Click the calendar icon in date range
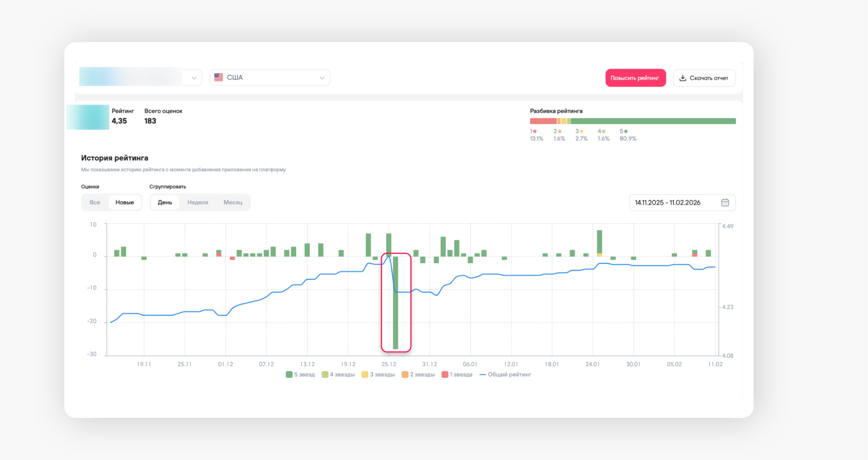This screenshot has width=868, height=460. click(725, 202)
